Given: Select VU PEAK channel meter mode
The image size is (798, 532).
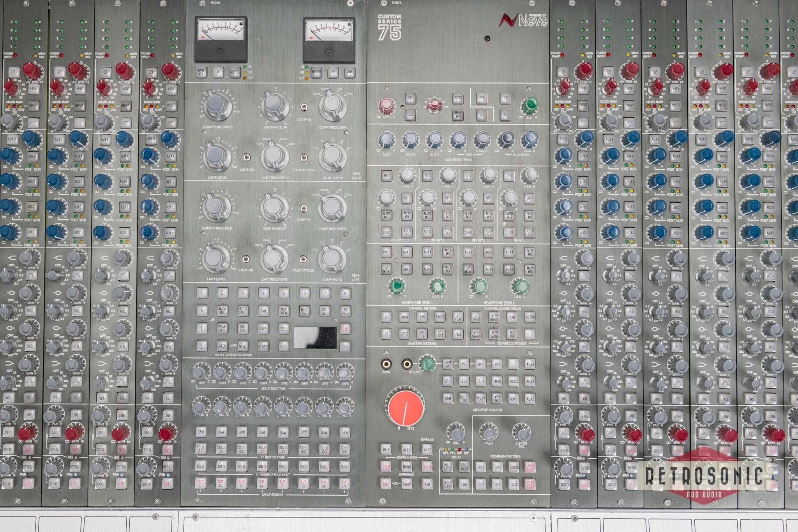Looking at the screenshot, I should click(459, 317).
